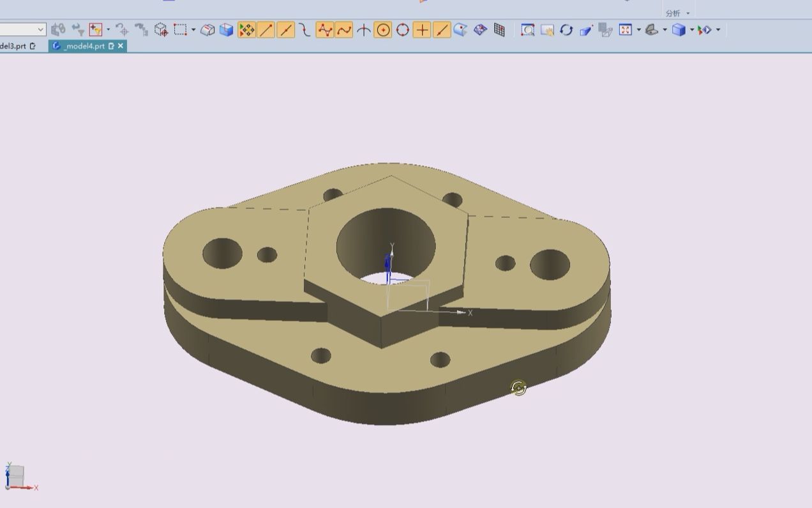Image resolution: width=812 pixels, height=508 pixels.
Task: Click the shaded blue cube rendering icon
Action: (679, 30)
